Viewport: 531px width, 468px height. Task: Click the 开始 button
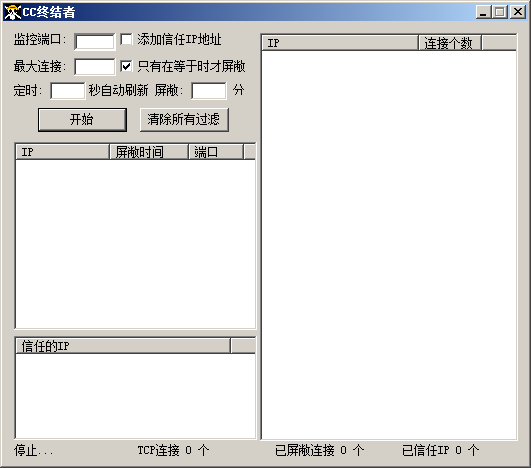click(x=82, y=120)
